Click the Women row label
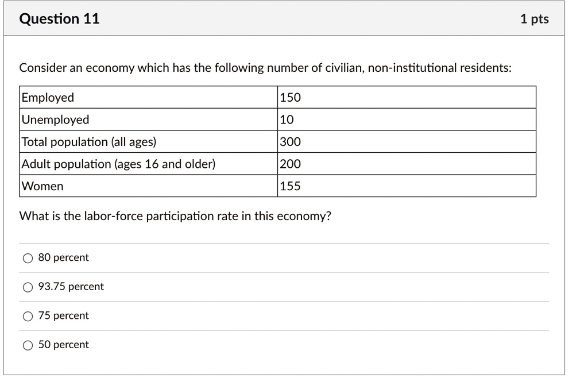This screenshot has width=588, height=389. (x=42, y=186)
